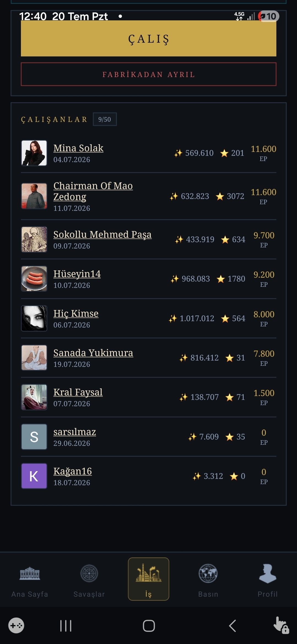297x644 pixels.
Task: Click Kağan16's purple K avatar
Action: click(34, 476)
